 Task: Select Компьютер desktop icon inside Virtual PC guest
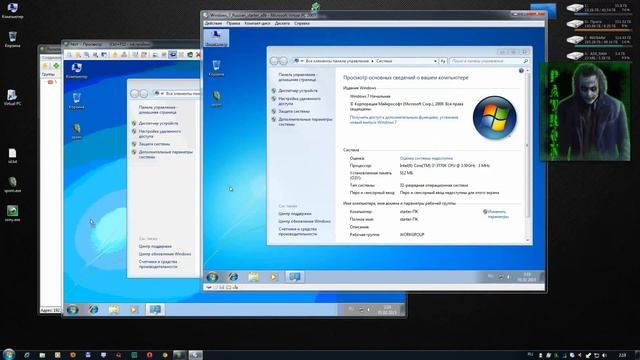pos(216,38)
